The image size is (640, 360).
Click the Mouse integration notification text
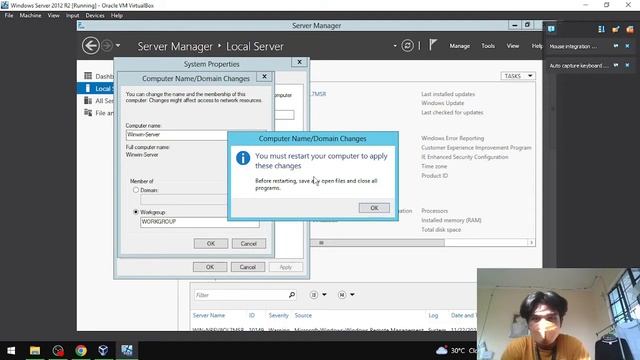(573, 47)
